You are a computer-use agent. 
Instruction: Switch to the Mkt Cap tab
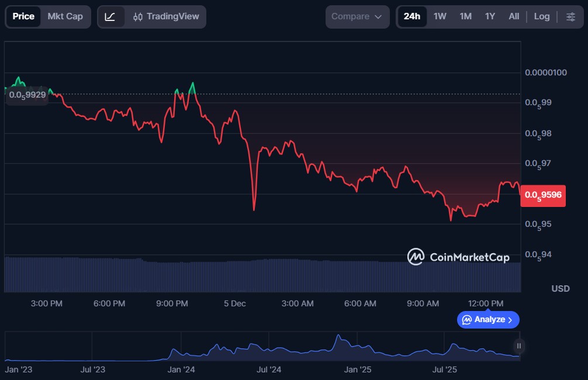coord(65,16)
